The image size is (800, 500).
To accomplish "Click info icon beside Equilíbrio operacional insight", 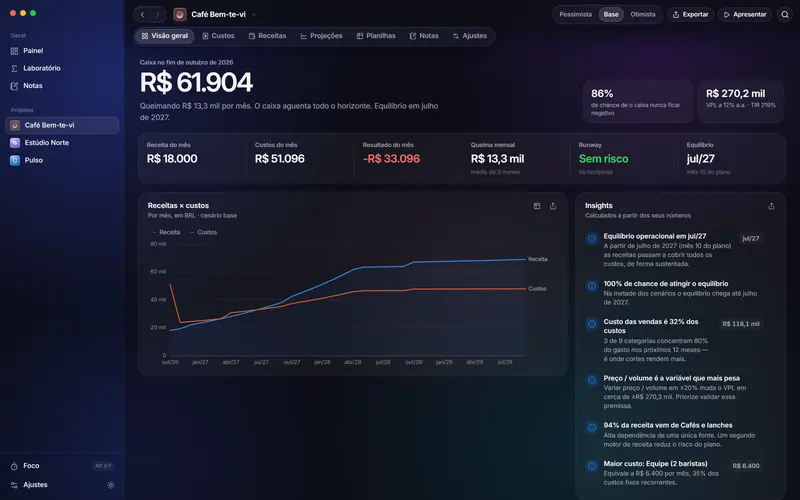I will (x=592, y=238).
